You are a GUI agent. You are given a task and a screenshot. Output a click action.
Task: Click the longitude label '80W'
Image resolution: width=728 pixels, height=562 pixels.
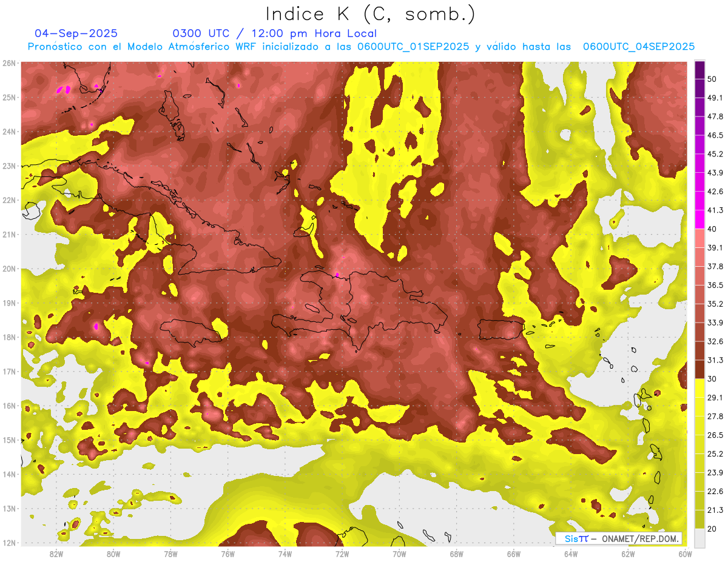pos(113,554)
